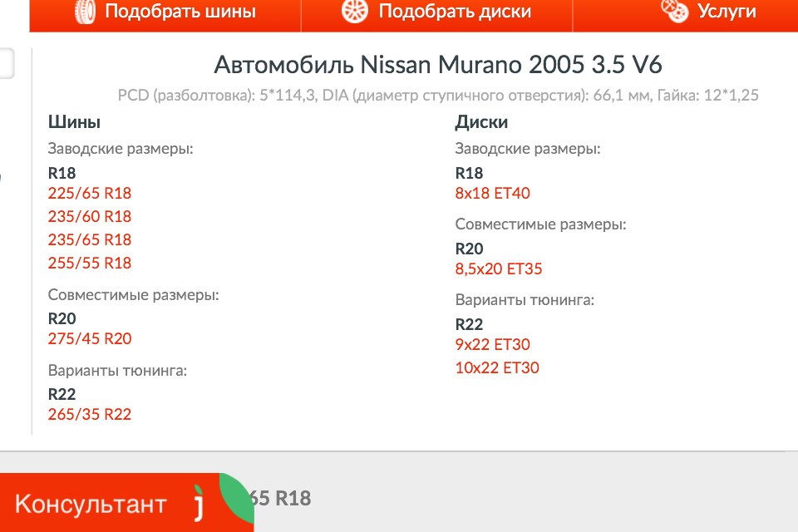Select tire size 225/65 R18

click(x=90, y=194)
